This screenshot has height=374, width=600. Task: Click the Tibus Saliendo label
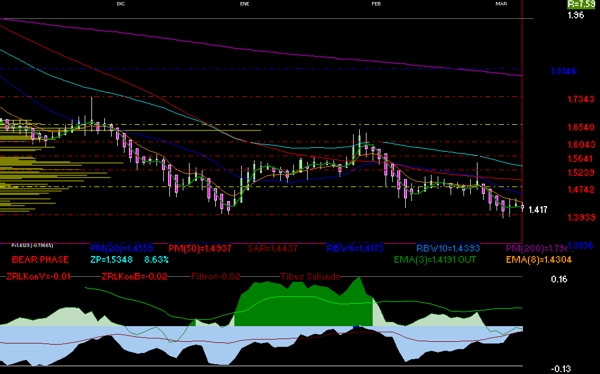pos(310,276)
